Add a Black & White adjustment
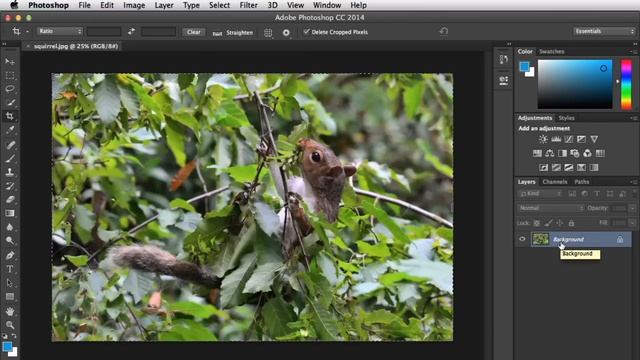 (562, 153)
